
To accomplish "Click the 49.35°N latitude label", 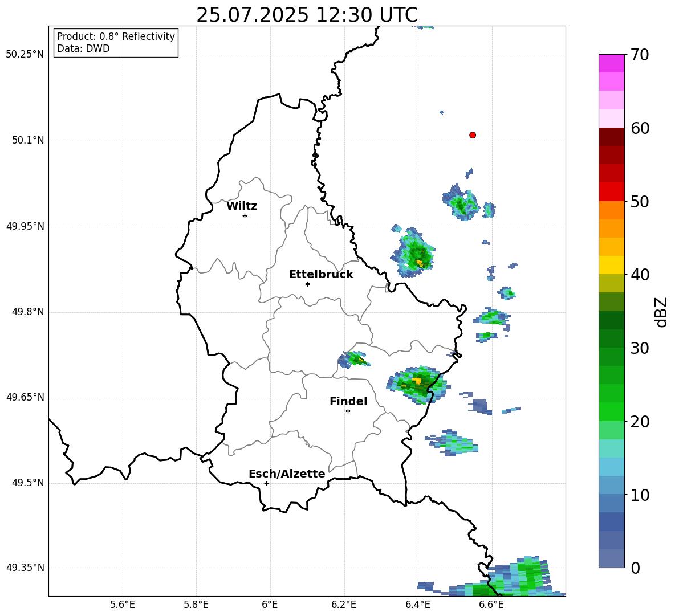I will tap(25, 568).
